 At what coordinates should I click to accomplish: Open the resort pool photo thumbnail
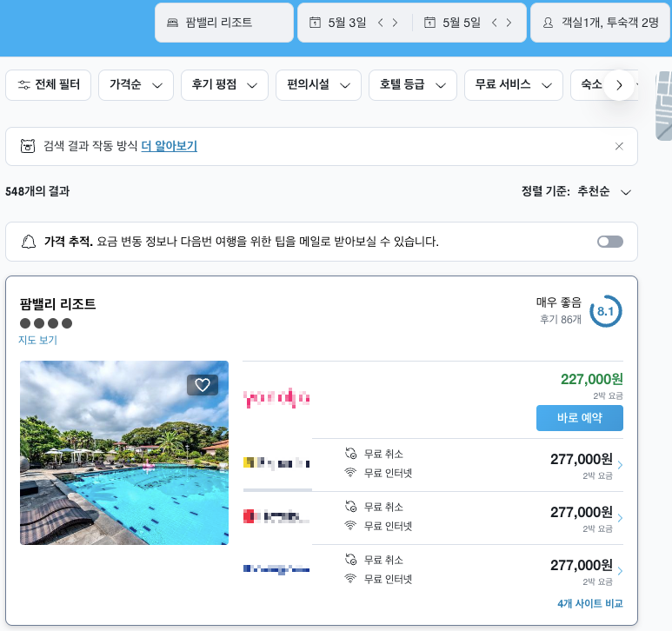(x=124, y=453)
